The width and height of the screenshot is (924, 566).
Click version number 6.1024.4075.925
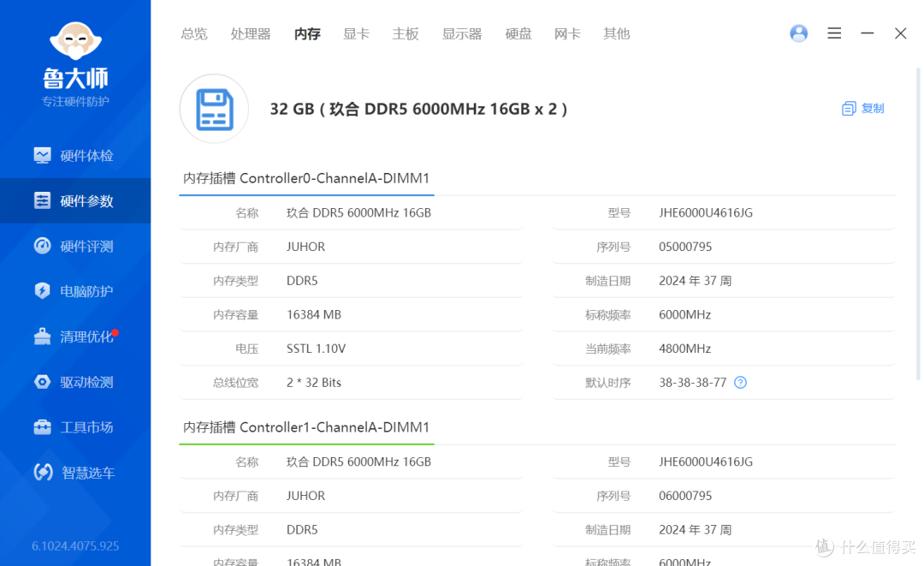pos(75,546)
